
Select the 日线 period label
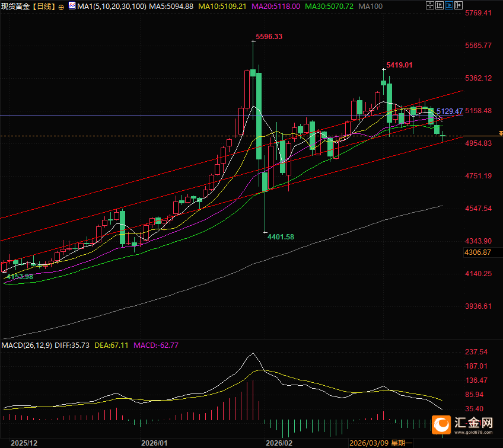tap(44, 7)
